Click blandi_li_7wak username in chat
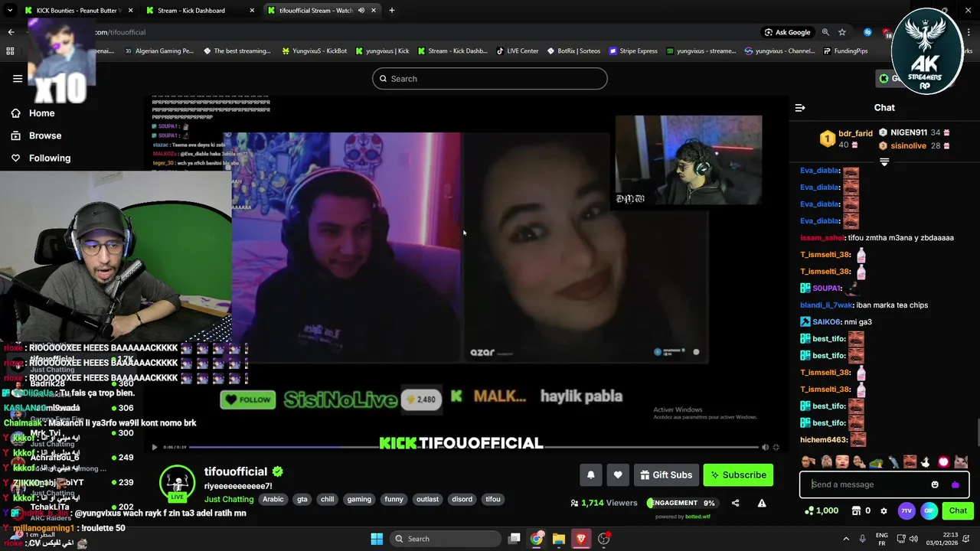 [x=826, y=305]
